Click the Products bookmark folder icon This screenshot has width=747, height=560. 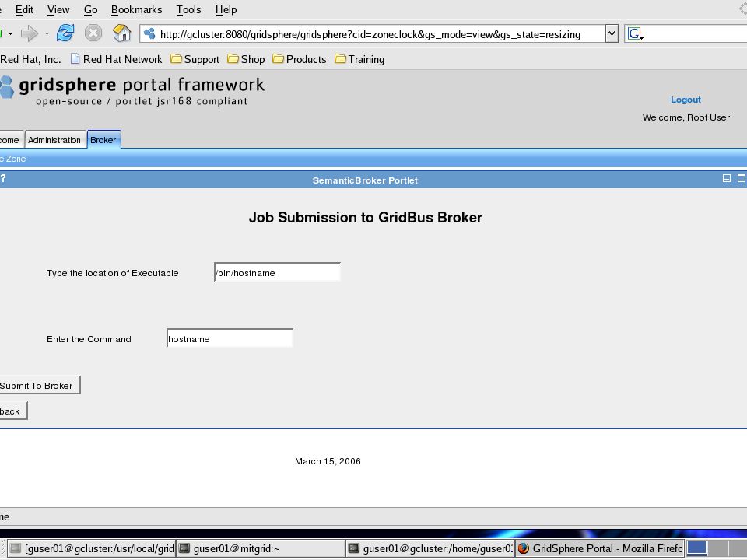(278, 59)
